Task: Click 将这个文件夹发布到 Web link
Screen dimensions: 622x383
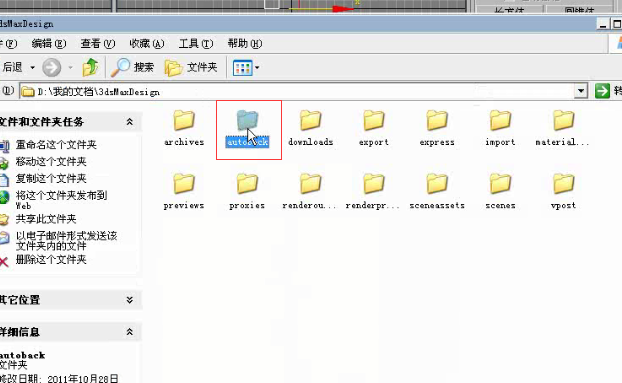Action: [x=61, y=200]
